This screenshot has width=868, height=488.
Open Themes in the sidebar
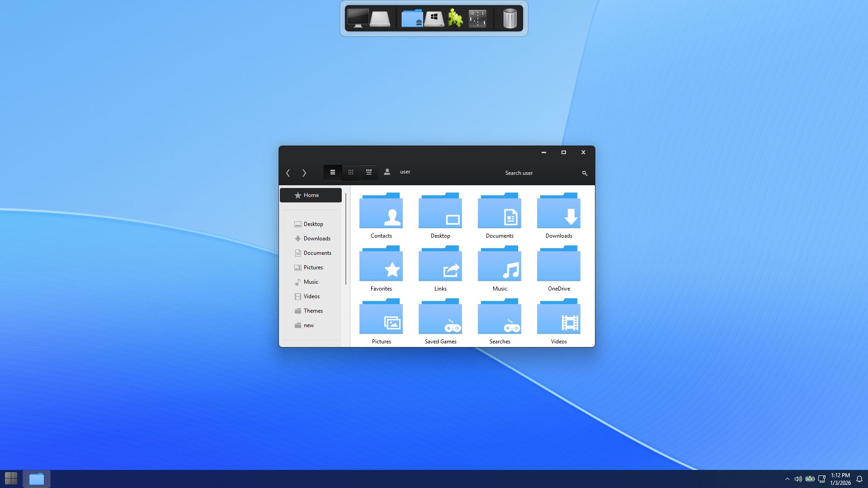(313, 311)
